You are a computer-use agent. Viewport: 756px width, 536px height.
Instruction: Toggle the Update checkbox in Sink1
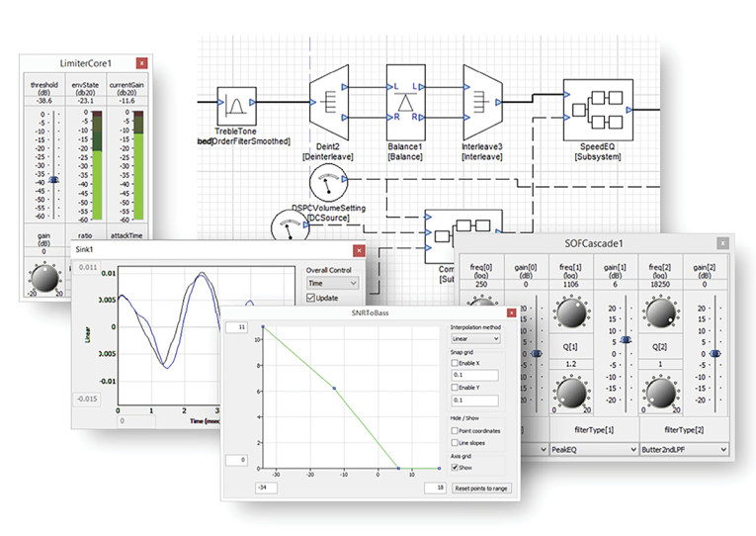point(310,298)
